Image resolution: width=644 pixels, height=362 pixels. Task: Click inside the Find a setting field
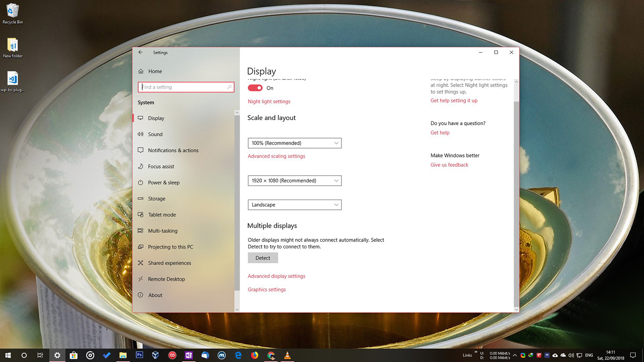pyautogui.click(x=185, y=87)
